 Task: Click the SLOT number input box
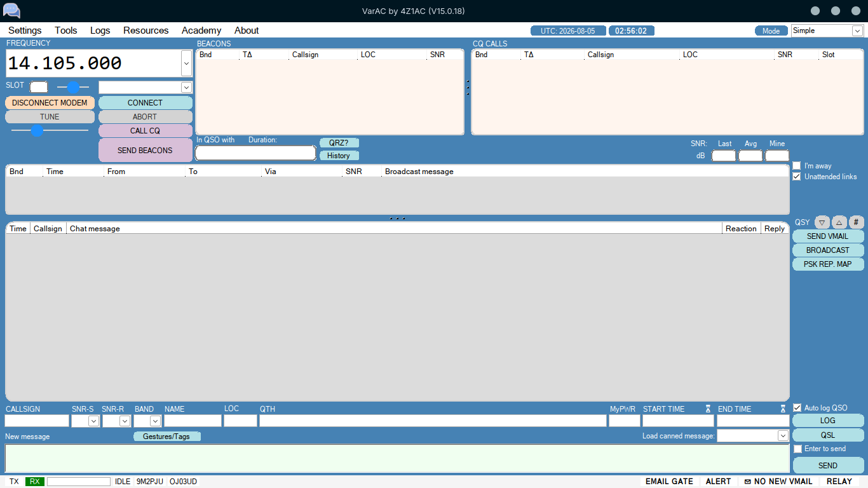tap(39, 87)
